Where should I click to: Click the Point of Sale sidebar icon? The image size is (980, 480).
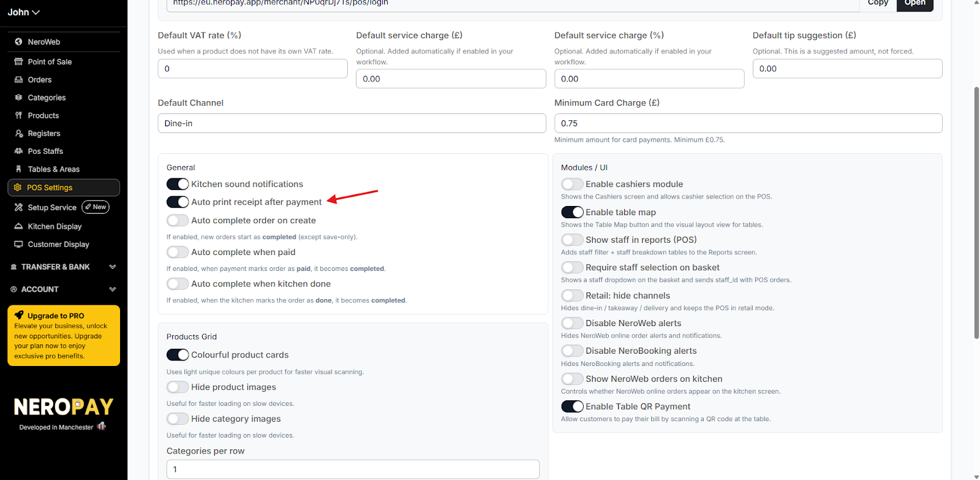coord(18,62)
